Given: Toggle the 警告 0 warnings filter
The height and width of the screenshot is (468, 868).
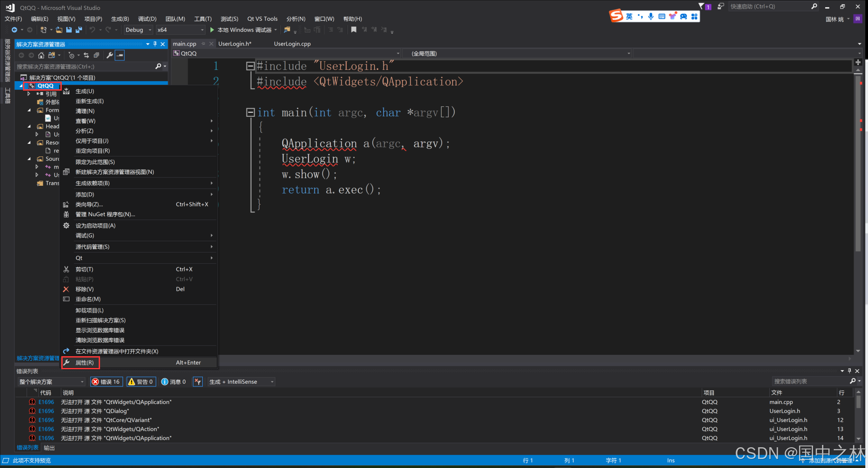Looking at the screenshot, I should 141,381.
